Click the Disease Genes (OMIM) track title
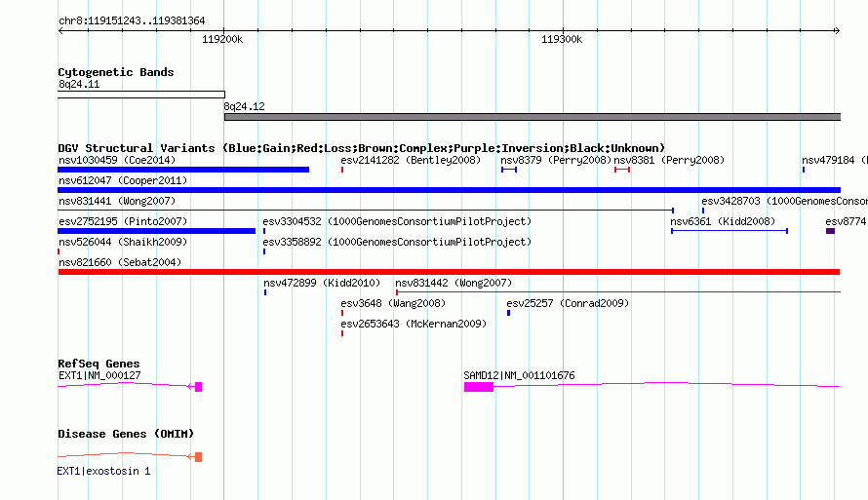This screenshot has height=500, width=868. pos(126,434)
